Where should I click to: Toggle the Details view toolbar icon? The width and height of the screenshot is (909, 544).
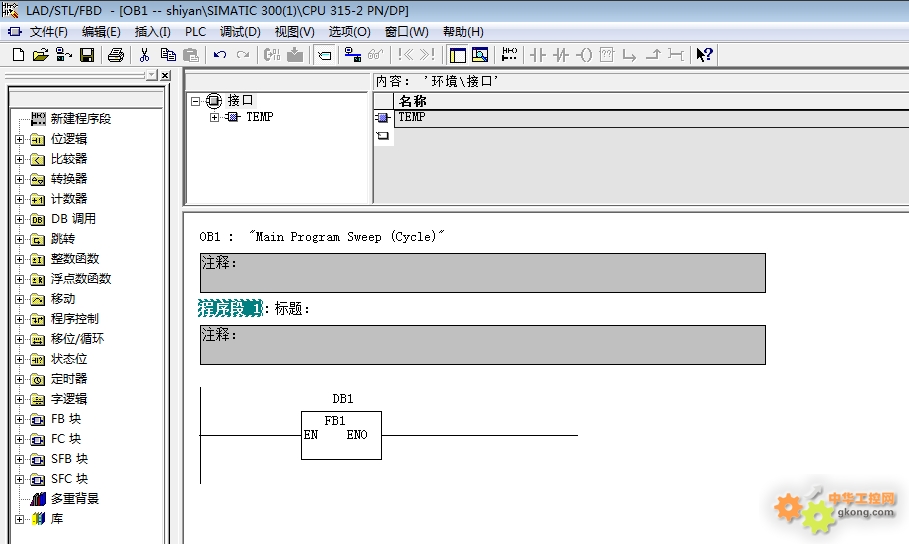click(480, 55)
